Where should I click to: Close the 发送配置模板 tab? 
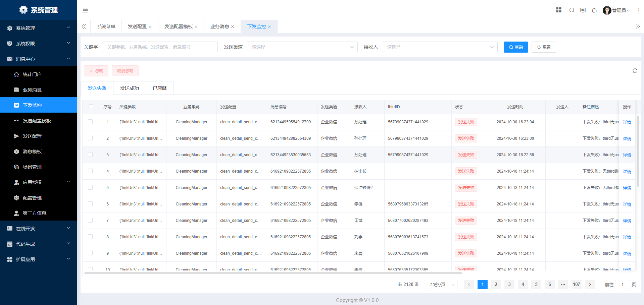point(196,27)
